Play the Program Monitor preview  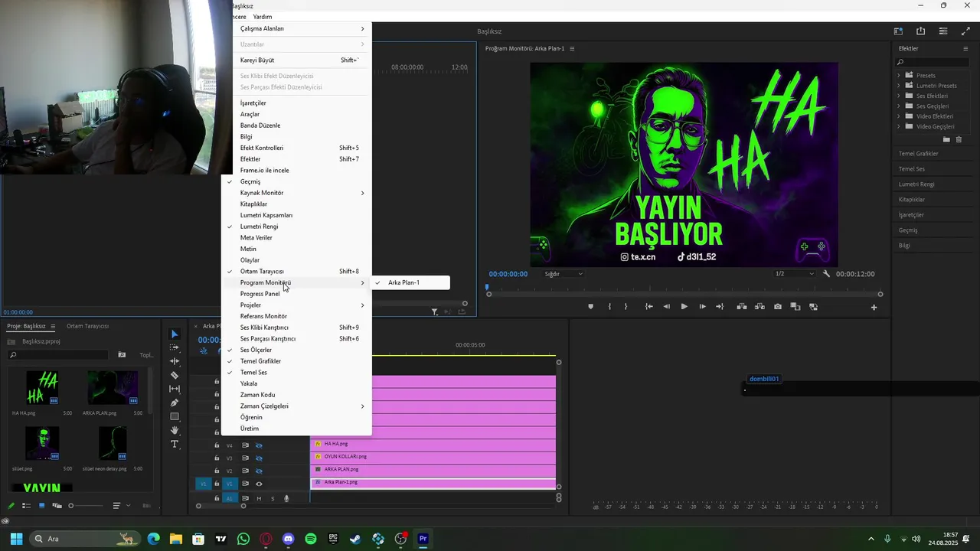(x=684, y=307)
